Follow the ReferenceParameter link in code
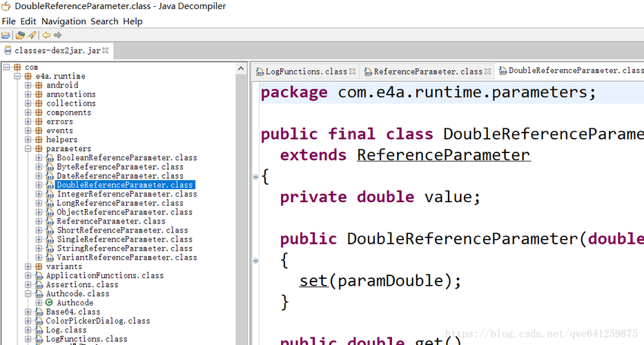Viewport: 644px width, 345px height. click(x=443, y=155)
